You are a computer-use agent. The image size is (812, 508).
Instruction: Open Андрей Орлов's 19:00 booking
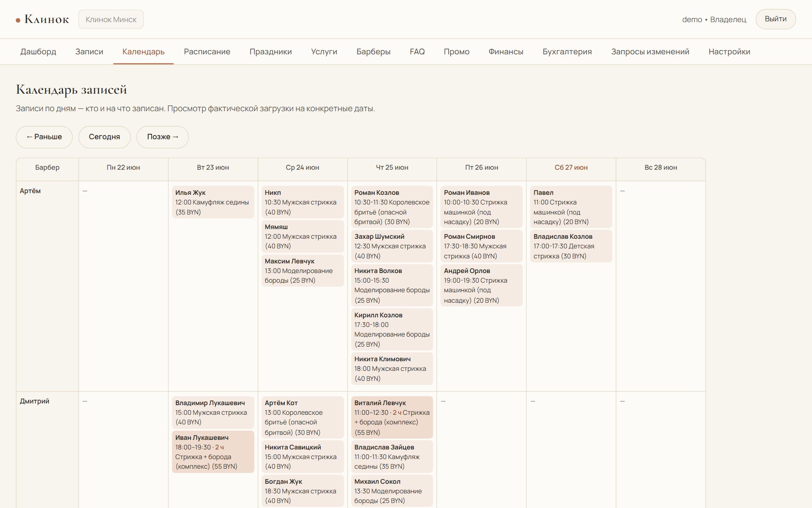click(482, 286)
